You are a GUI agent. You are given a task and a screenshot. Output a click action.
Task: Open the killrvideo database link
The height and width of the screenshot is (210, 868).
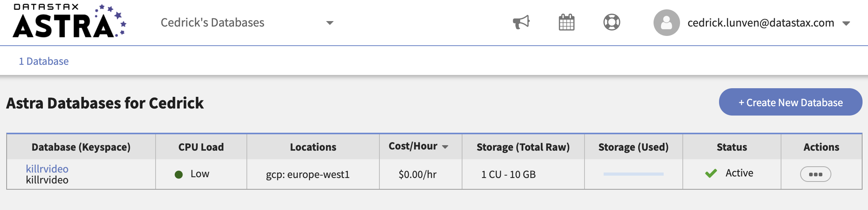47,169
